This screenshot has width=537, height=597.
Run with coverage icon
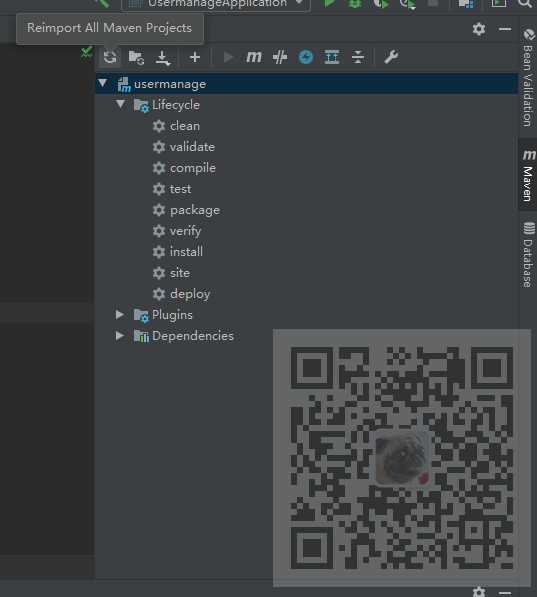(x=381, y=3)
